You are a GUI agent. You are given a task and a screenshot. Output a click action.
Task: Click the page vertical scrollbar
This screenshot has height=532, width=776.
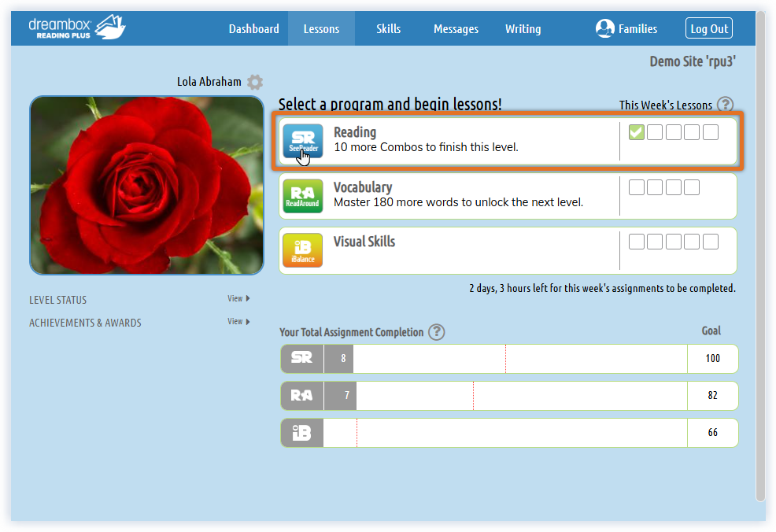click(761, 257)
